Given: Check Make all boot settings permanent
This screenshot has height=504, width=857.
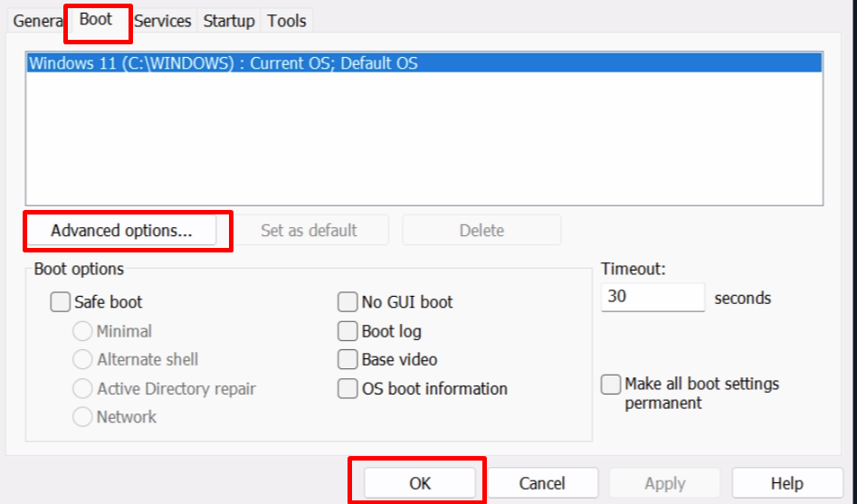Looking at the screenshot, I should [x=611, y=385].
